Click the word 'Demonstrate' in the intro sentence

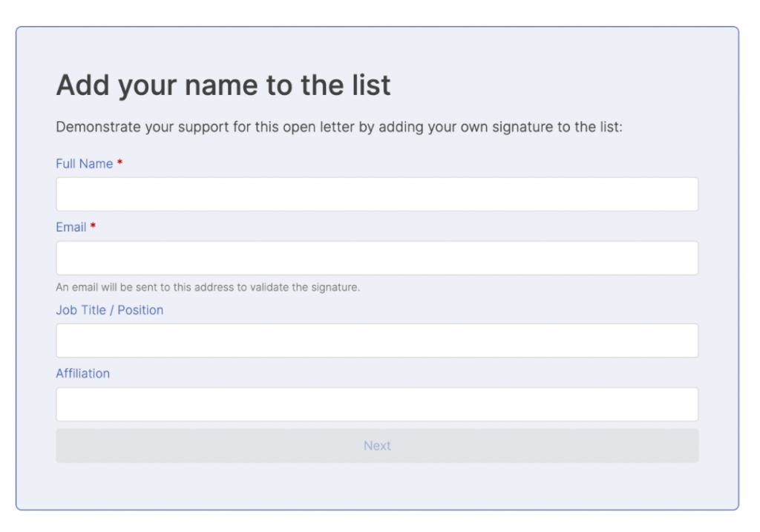[97, 126]
